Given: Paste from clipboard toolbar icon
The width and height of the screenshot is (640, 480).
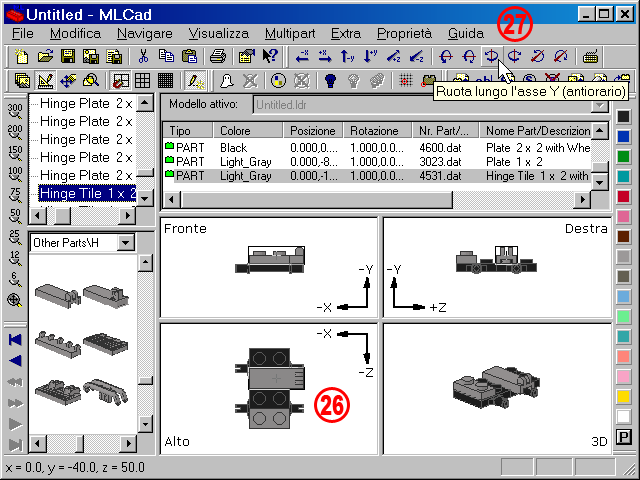Looking at the screenshot, I should [189, 56].
